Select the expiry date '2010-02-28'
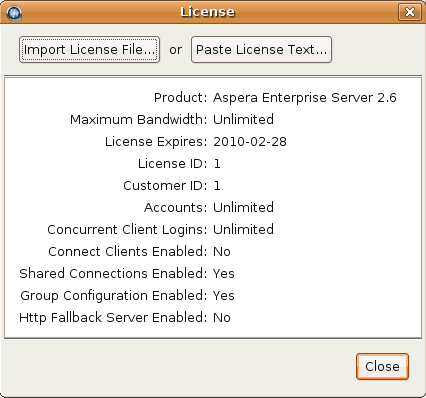Image resolution: width=426 pixels, height=398 pixels. pos(250,142)
